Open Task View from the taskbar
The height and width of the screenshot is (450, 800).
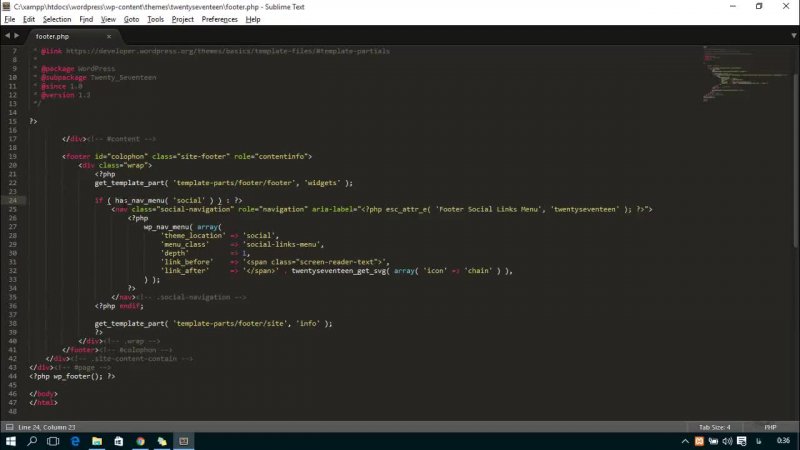(53, 441)
